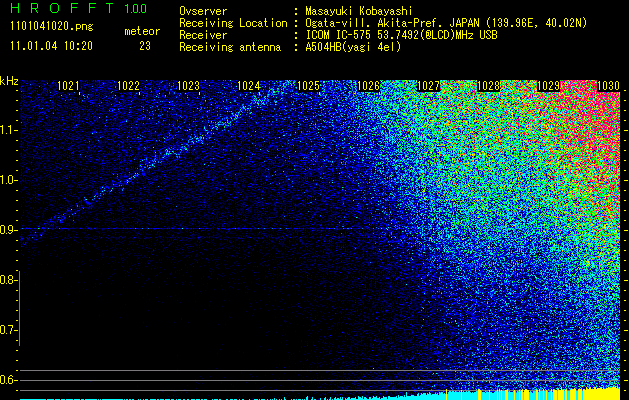Select the A504HB(yagi 4el) antenna text

353,47
